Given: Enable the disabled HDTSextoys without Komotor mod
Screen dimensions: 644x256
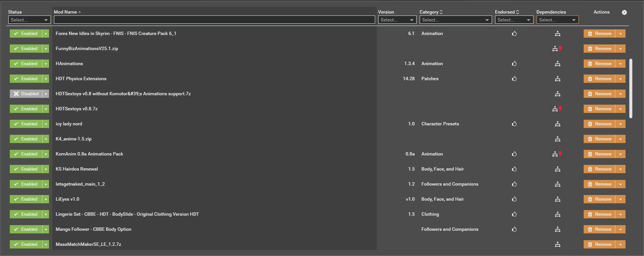Looking at the screenshot, I should point(26,94).
